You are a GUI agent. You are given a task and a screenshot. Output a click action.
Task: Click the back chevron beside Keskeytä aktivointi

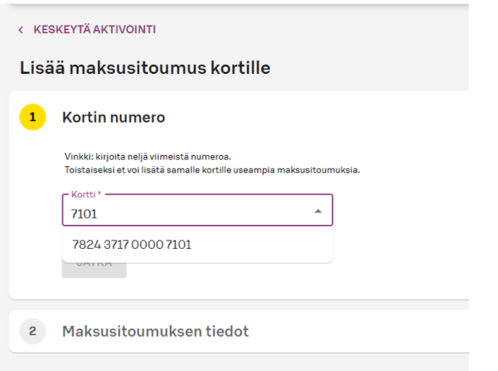21,30
